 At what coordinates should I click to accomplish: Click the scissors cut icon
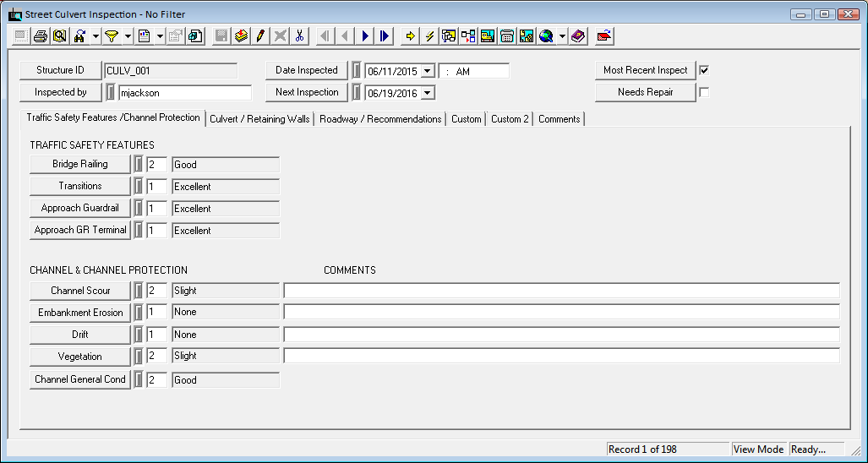pyautogui.click(x=299, y=36)
